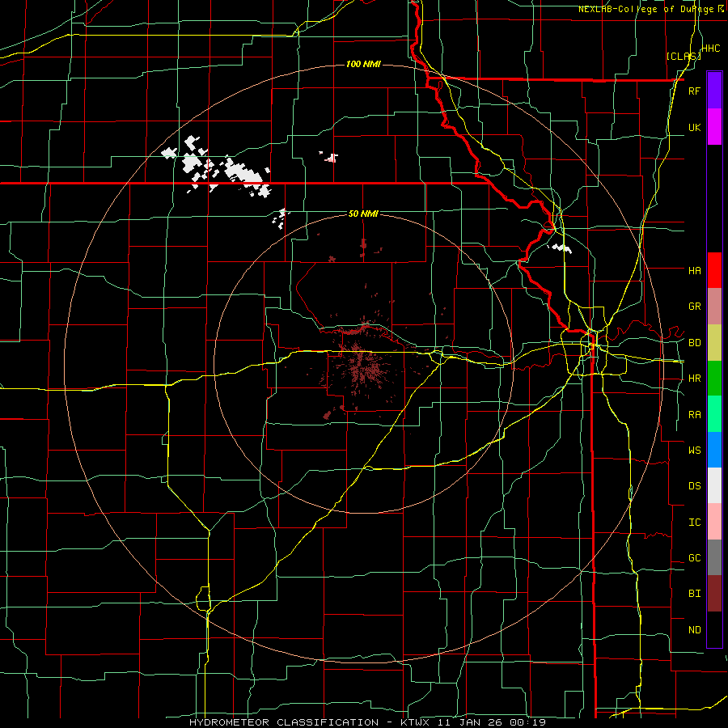This screenshot has width=728, height=728.
Task: Select the dusty pink GR legend swatch
Action: (x=714, y=306)
